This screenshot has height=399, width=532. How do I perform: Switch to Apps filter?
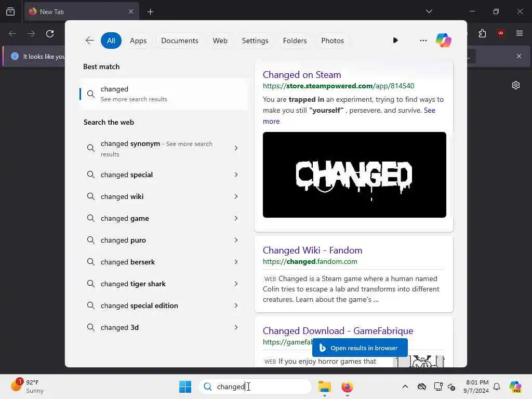pos(138,41)
